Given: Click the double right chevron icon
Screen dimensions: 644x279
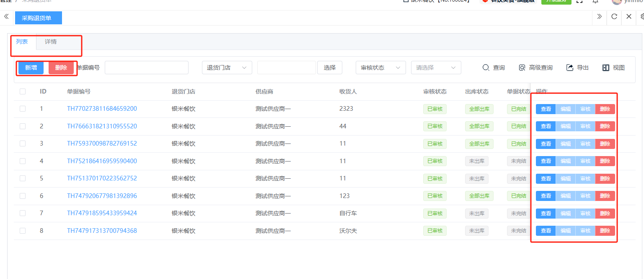Looking at the screenshot, I should tap(600, 17).
